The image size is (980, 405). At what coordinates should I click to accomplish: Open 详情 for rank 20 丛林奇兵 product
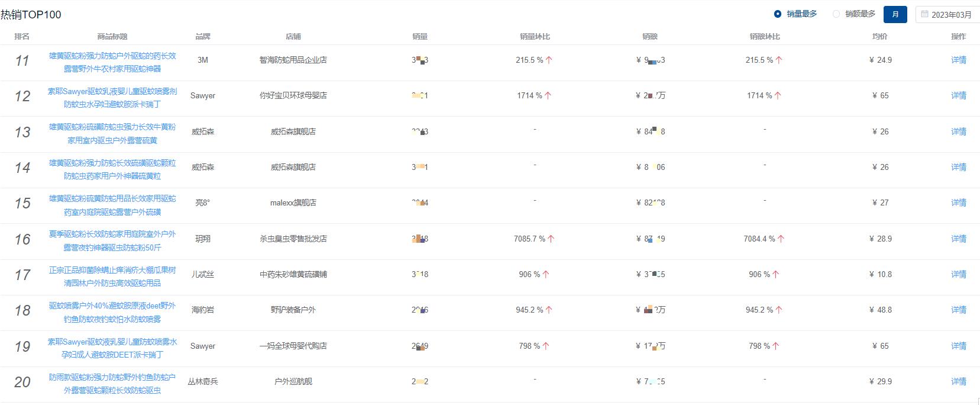[959, 381]
